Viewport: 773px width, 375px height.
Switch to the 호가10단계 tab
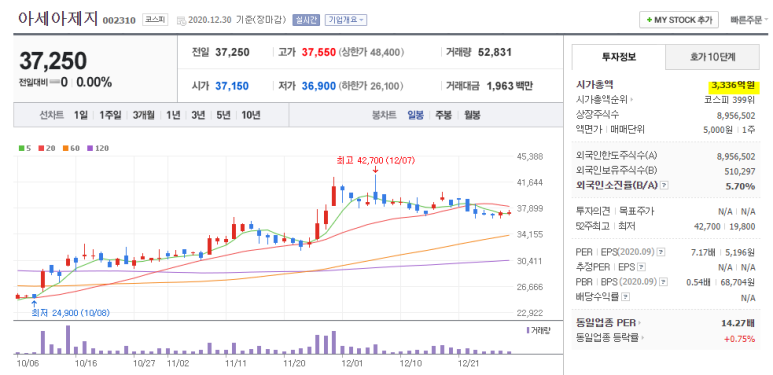point(712,57)
